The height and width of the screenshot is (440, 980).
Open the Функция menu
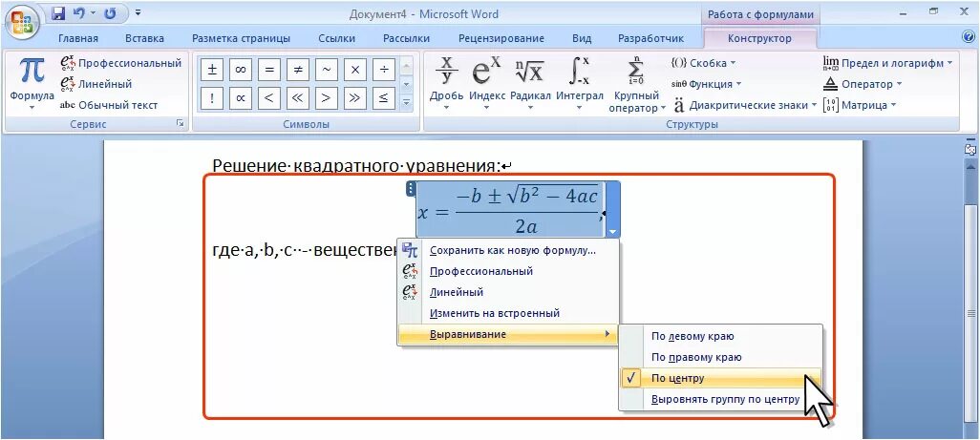click(706, 84)
